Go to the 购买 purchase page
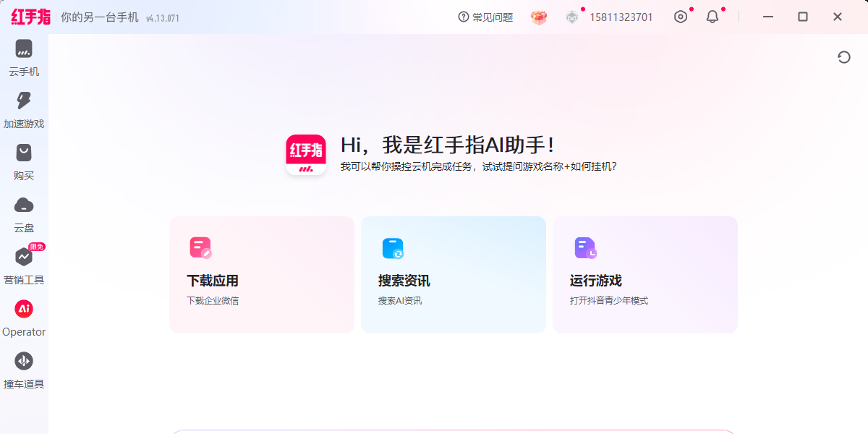 click(x=24, y=163)
